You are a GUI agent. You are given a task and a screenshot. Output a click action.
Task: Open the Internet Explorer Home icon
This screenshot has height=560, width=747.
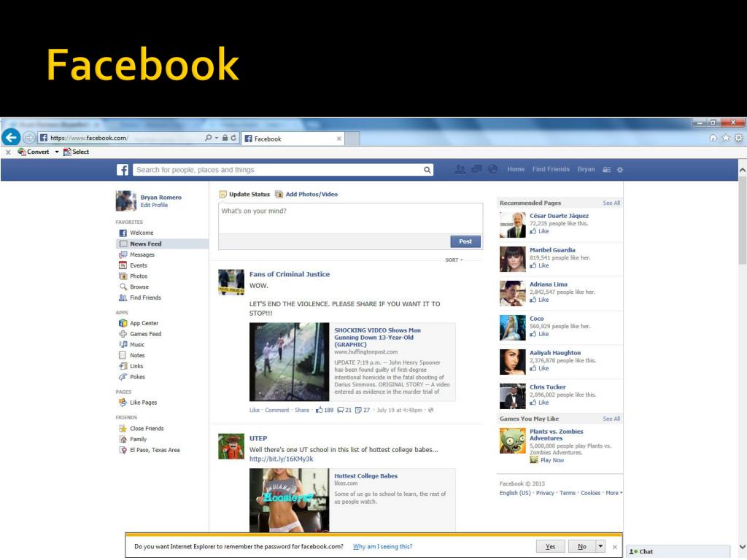[713, 138]
